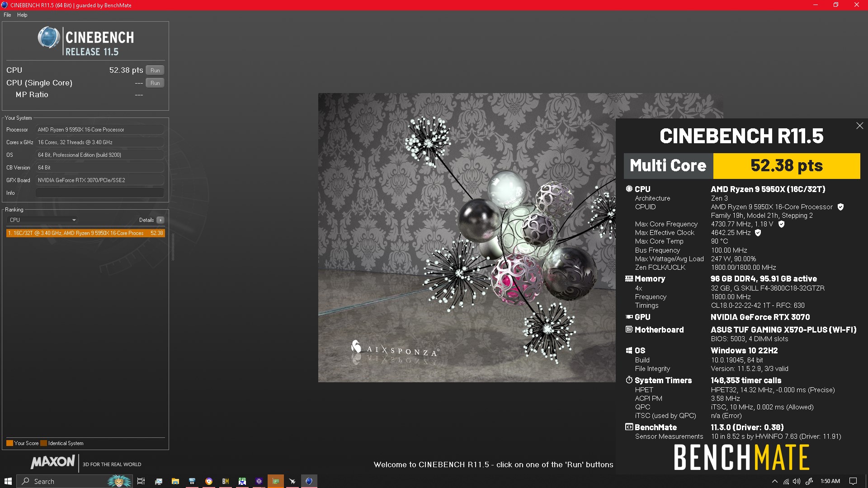This screenshot has height=488, width=868.
Task: Open BenchMate (BM) from the taskbar
Action: [226, 481]
